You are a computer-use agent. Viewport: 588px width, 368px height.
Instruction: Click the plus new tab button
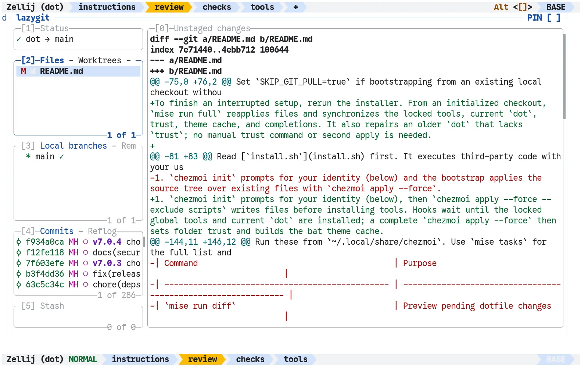coord(295,7)
